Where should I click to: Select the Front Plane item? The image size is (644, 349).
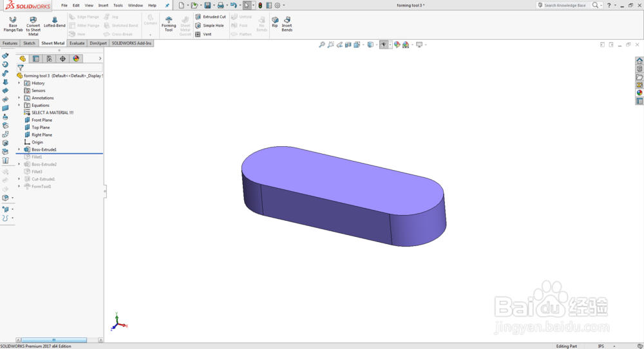pyautogui.click(x=38, y=120)
